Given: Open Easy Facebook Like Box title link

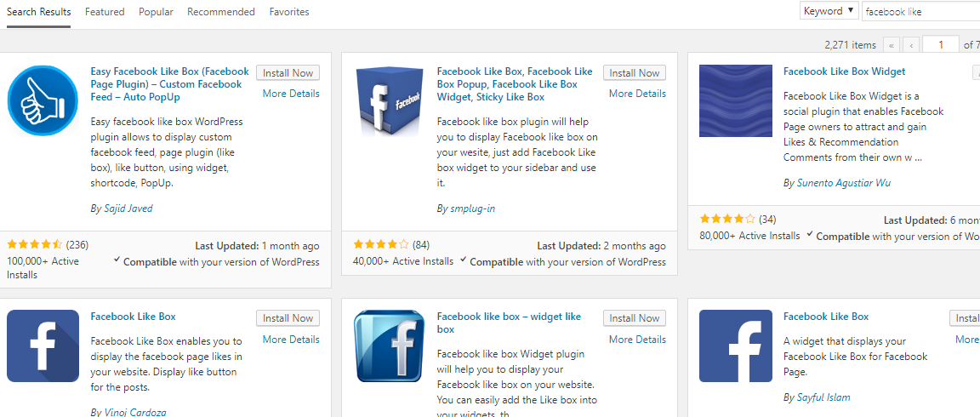Looking at the screenshot, I should [169, 84].
